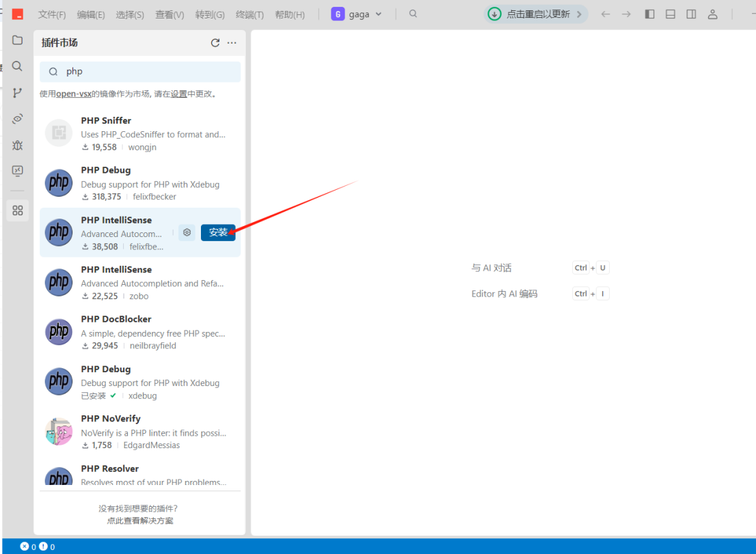Click the magnifier icon in top bar

click(x=413, y=14)
